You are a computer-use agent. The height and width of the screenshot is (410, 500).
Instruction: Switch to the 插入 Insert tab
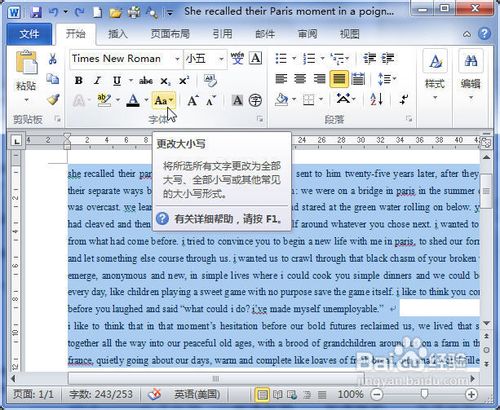point(118,34)
